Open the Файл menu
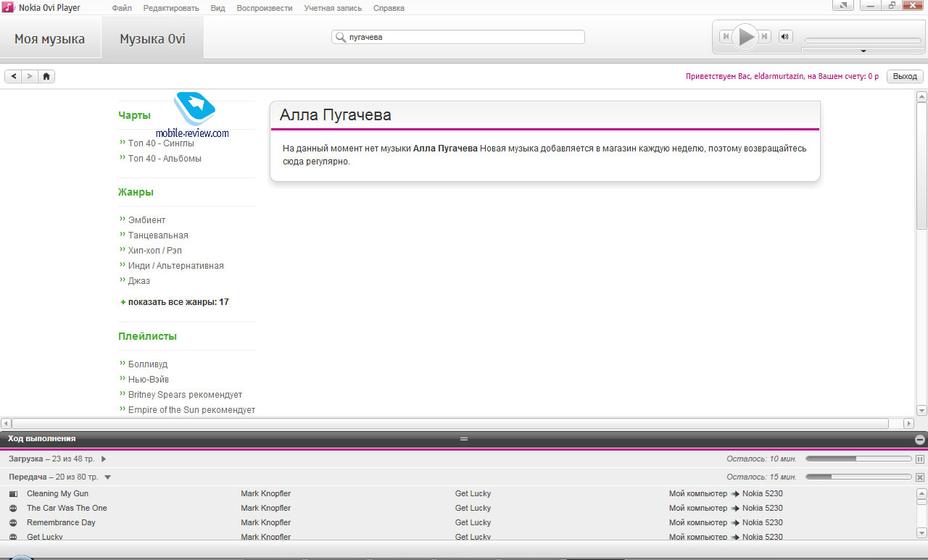The image size is (928, 560). [x=122, y=8]
